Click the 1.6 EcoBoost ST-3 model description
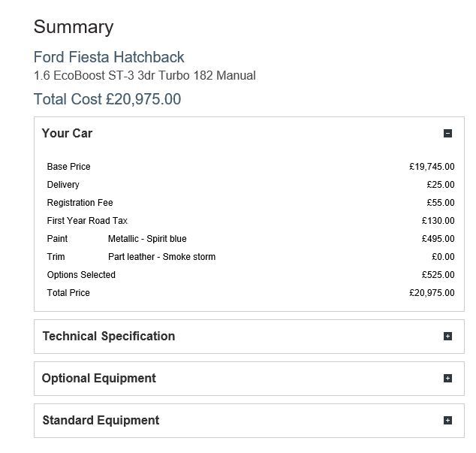476x453 pixels. (145, 76)
